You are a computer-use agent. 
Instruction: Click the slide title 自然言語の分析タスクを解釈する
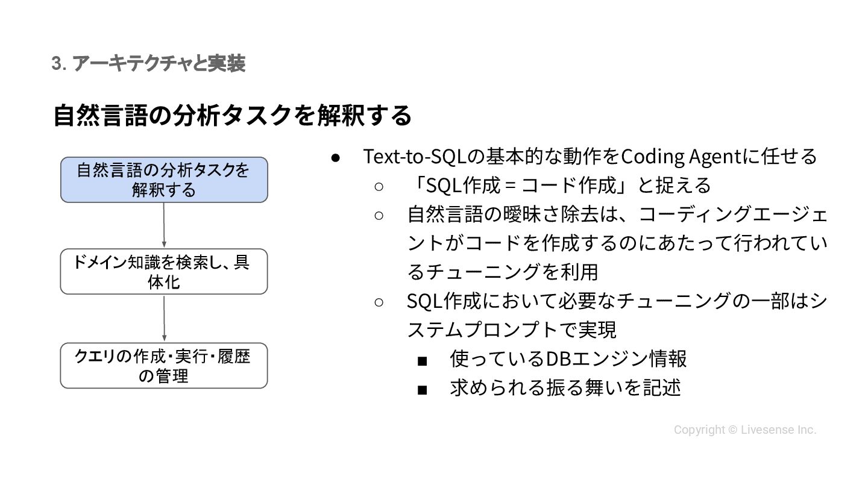coord(233,115)
